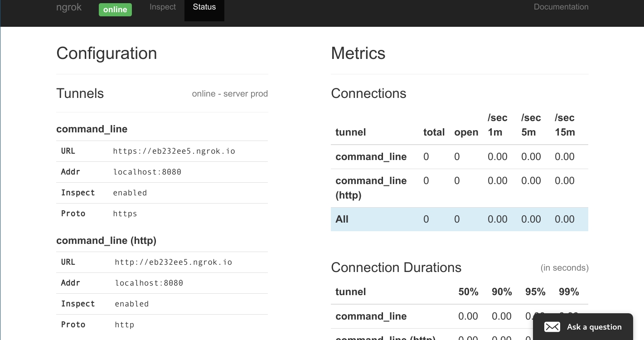Select the https://eb232ee5.ngrok.io URL text
The image size is (644, 340).
click(174, 151)
